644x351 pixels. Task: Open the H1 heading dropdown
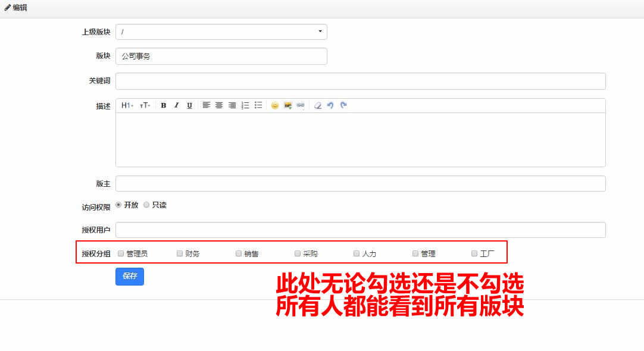pos(127,105)
